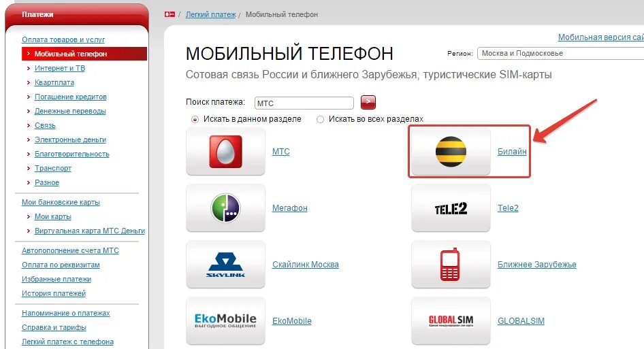The width and height of the screenshot is (644, 349).
Task: Select 'Мобильный телефон' in sidebar menu
Action: pyautogui.click(x=84, y=54)
